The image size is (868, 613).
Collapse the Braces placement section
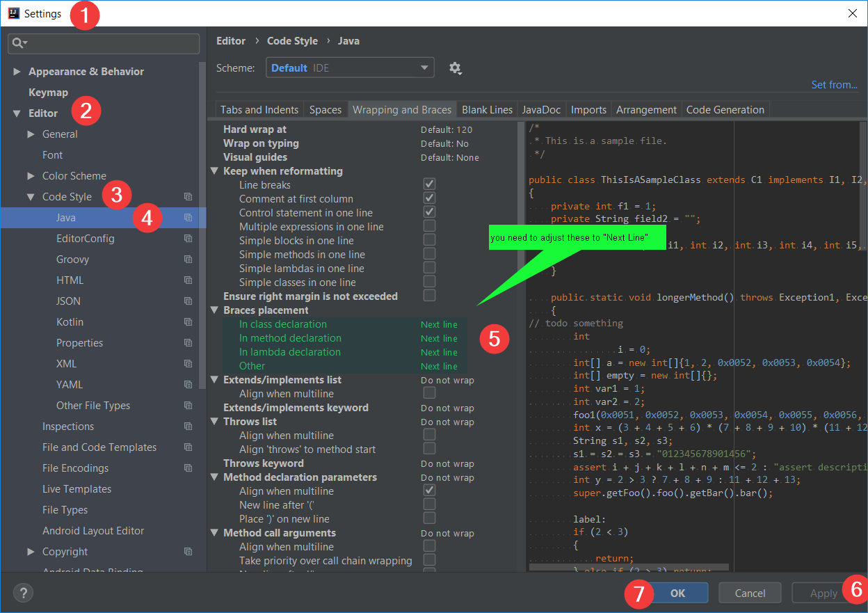(214, 310)
